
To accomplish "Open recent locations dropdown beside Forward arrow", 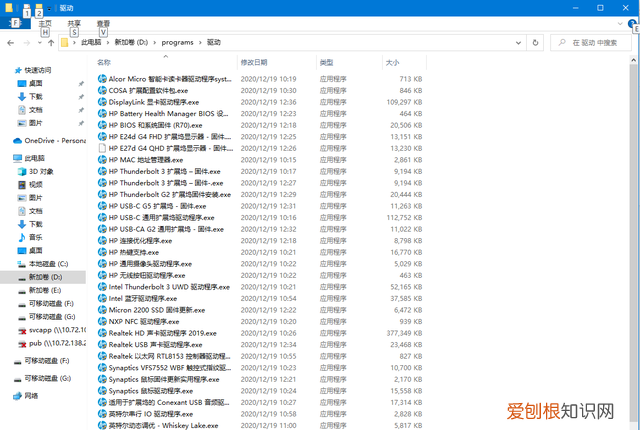I will tap(40, 42).
